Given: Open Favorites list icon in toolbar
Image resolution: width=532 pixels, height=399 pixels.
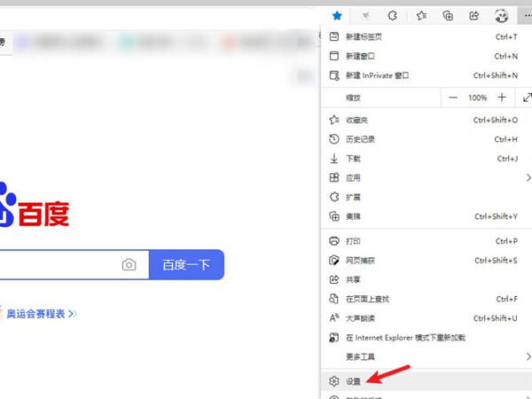Looking at the screenshot, I should 421,16.
